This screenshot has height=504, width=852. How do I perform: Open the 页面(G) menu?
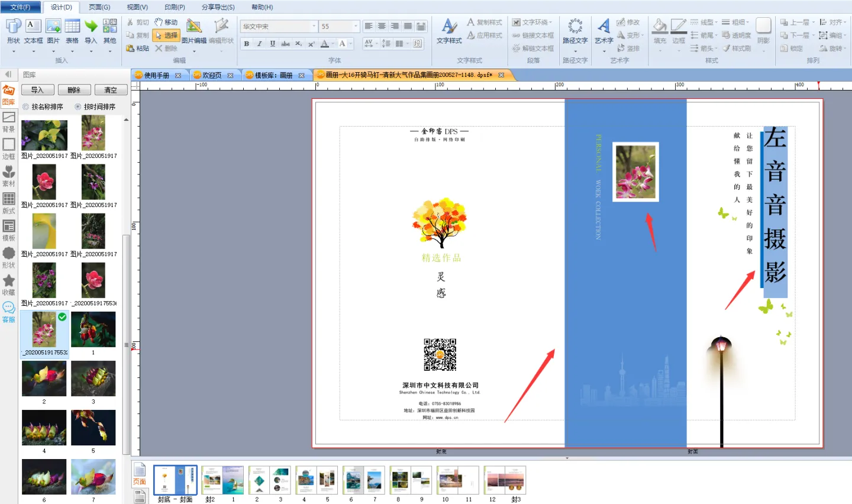tap(99, 7)
